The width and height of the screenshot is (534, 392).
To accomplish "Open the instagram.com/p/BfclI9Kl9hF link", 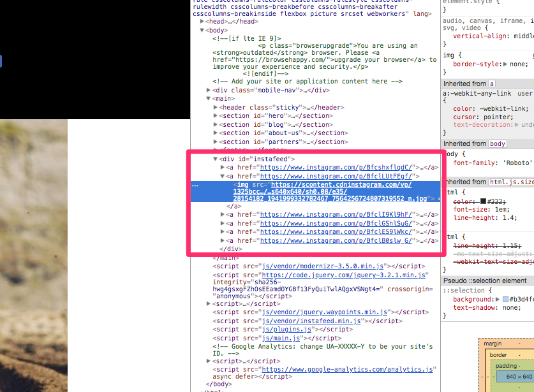I will 336,214.
